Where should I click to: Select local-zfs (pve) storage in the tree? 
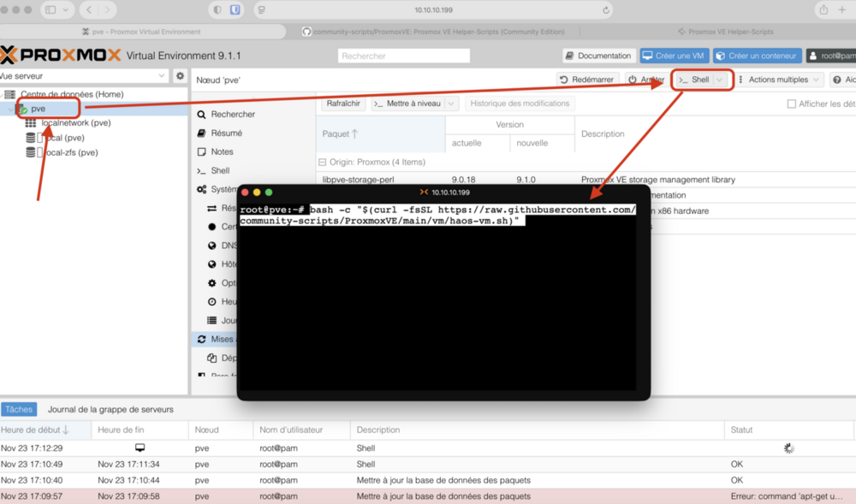(x=71, y=152)
